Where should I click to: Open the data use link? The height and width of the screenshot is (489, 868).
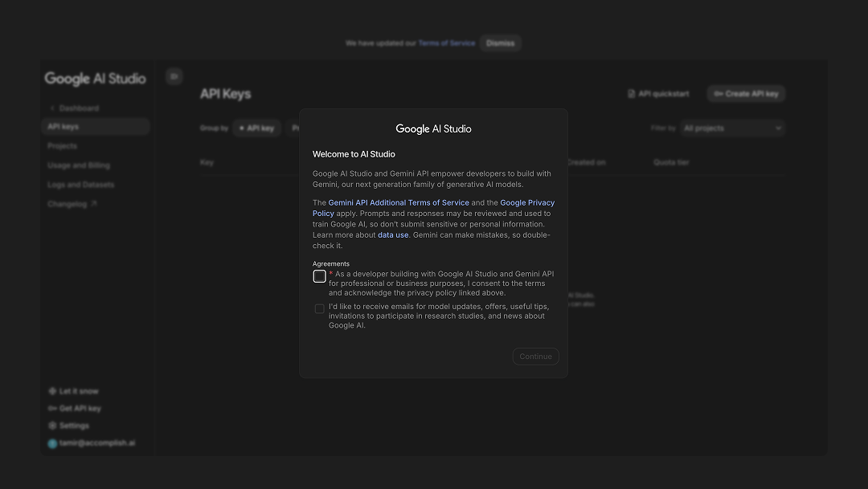(x=393, y=235)
